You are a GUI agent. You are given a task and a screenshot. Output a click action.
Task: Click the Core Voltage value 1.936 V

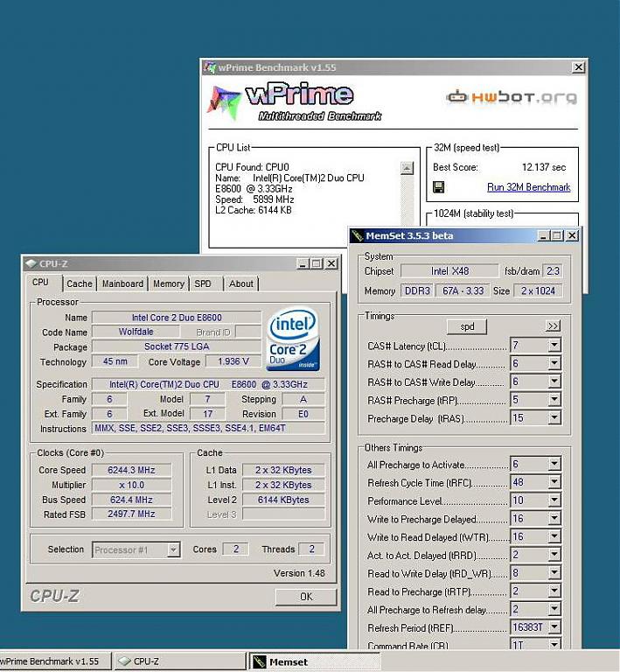(233, 361)
